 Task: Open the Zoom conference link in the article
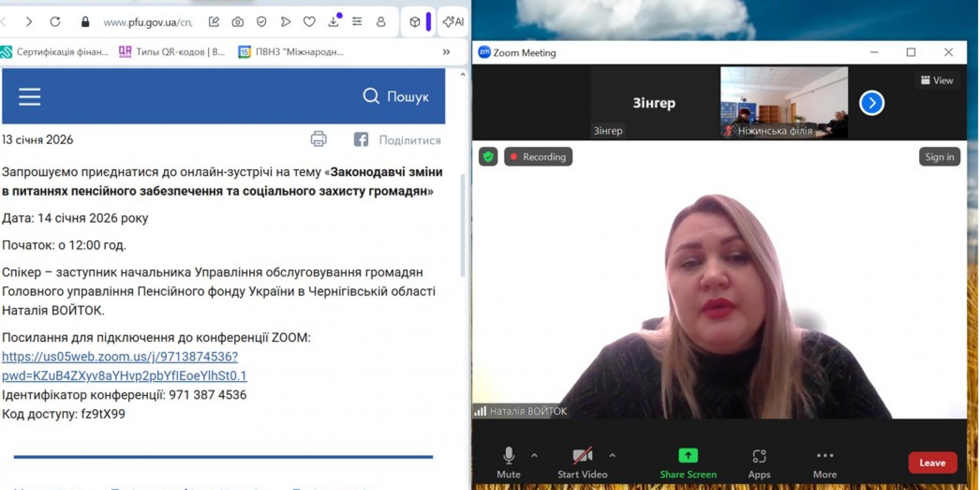click(120, 356)
